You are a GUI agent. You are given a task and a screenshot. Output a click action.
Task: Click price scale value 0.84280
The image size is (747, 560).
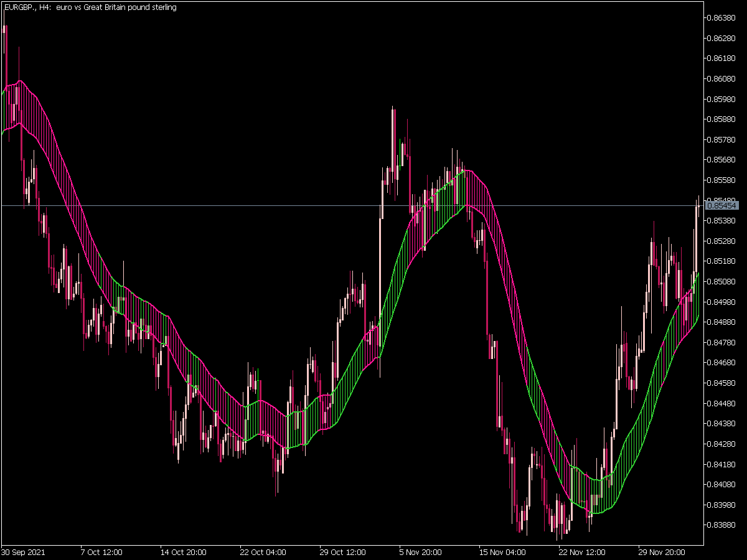[723, 444]
